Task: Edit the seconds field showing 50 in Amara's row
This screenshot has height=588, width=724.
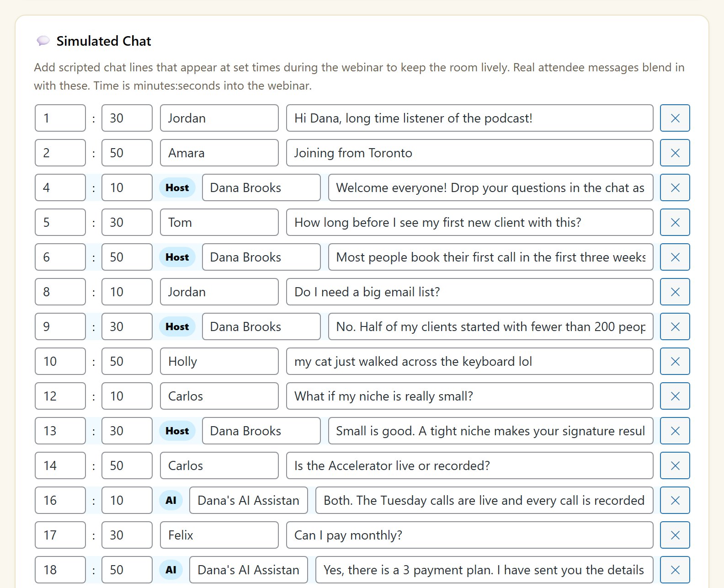Action: 127,153
